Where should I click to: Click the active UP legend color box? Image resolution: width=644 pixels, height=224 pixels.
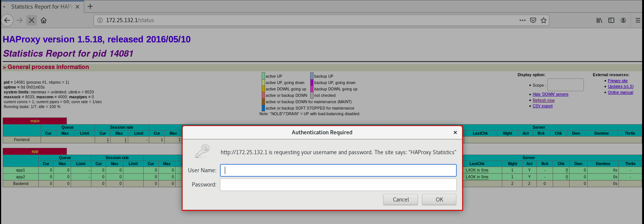tap(264, 76)
